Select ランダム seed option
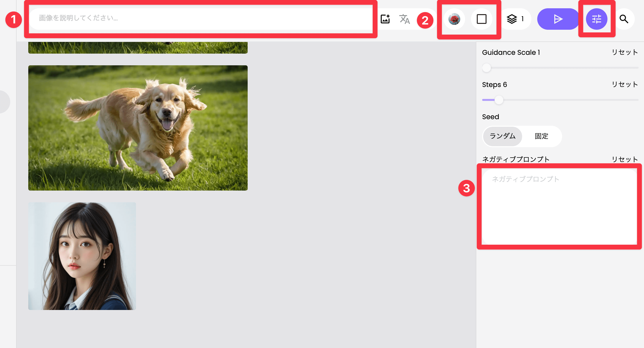This screenshot has height=348, width=644. point(502,136)
